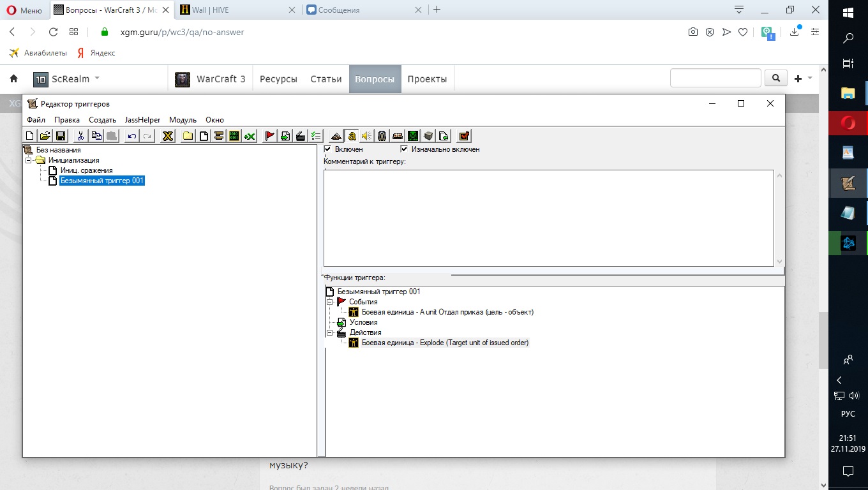Open the Создать menu
The height and width of the screenshot is (490, 868).
[x=102, y=120]
